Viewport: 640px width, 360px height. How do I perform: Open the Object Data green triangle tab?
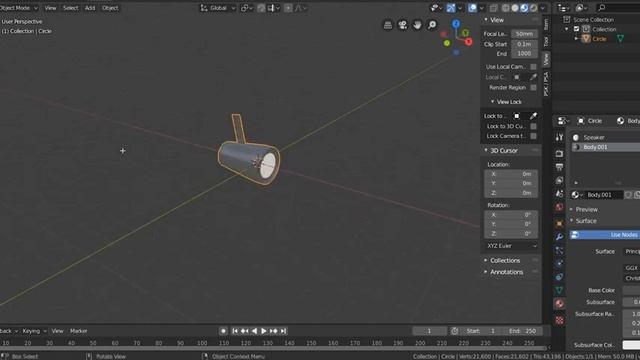coord(559,290)
